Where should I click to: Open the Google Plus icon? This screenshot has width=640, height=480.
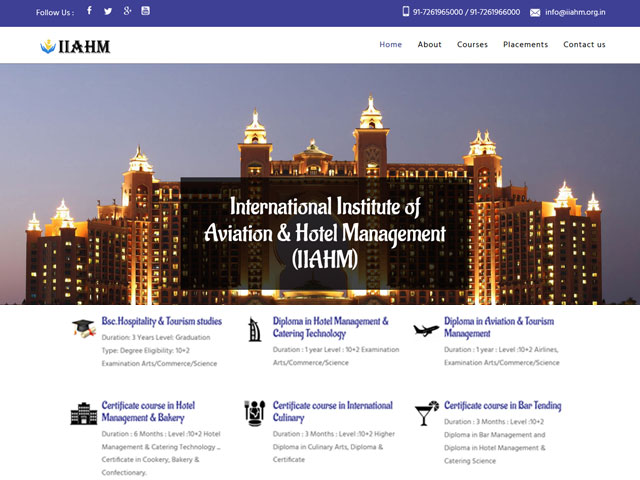point(127,11)
